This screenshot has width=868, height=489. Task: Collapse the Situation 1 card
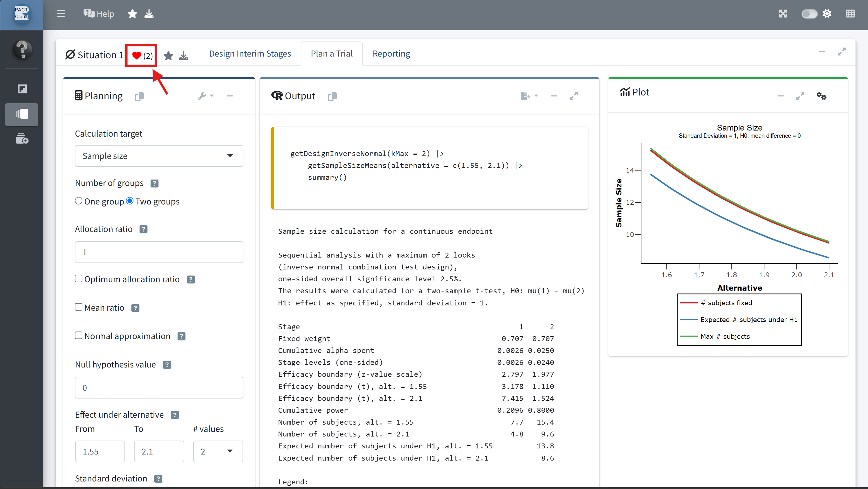(822, 52)
